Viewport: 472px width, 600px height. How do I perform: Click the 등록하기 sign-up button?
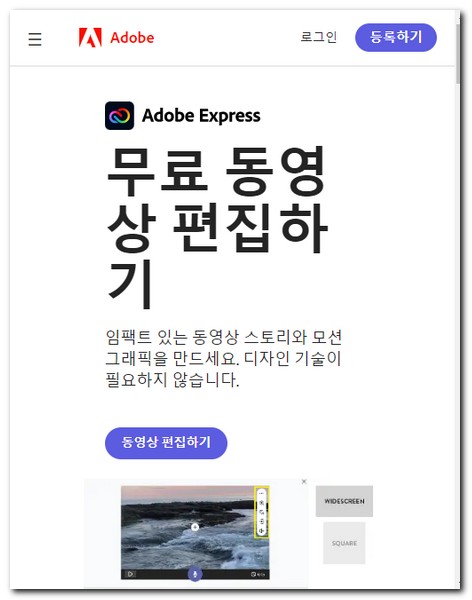(x=396, y=37)
